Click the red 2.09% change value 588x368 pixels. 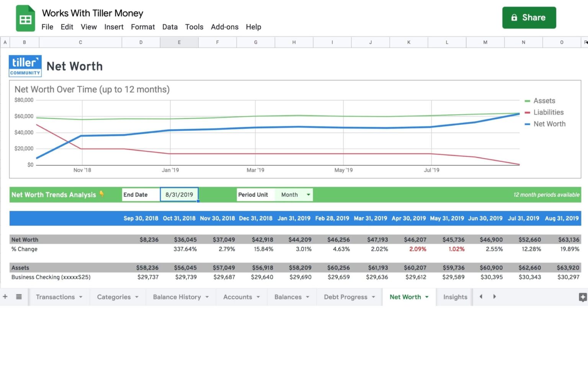417,249
